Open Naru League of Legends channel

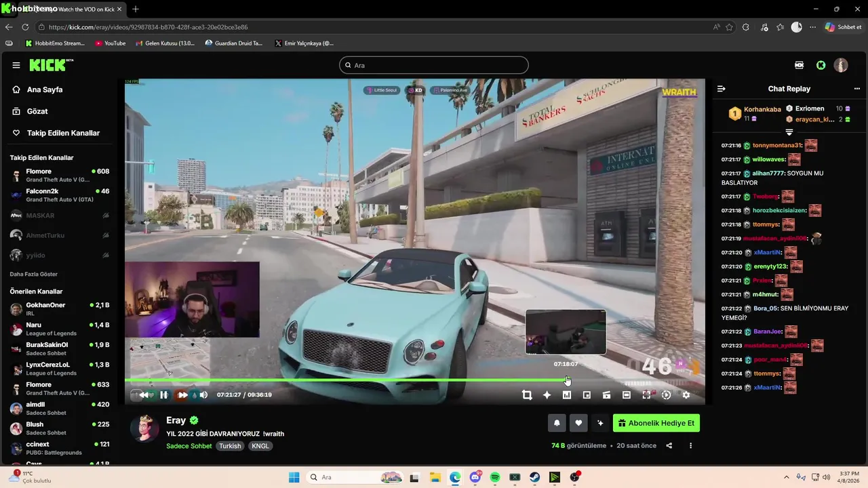pos(60,329)
